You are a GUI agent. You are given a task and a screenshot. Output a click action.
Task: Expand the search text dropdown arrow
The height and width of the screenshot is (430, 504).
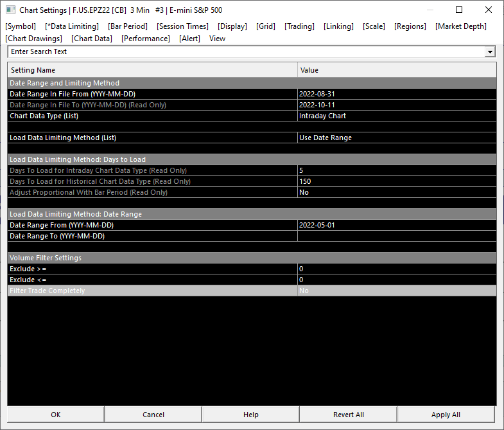[x=490, y=51]
